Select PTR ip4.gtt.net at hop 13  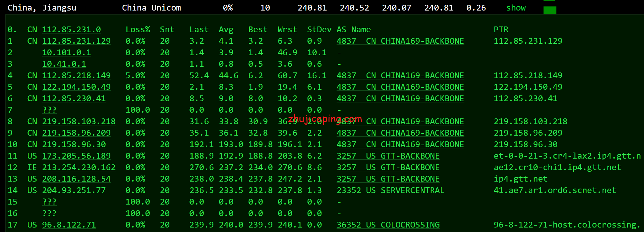[521, 179]
